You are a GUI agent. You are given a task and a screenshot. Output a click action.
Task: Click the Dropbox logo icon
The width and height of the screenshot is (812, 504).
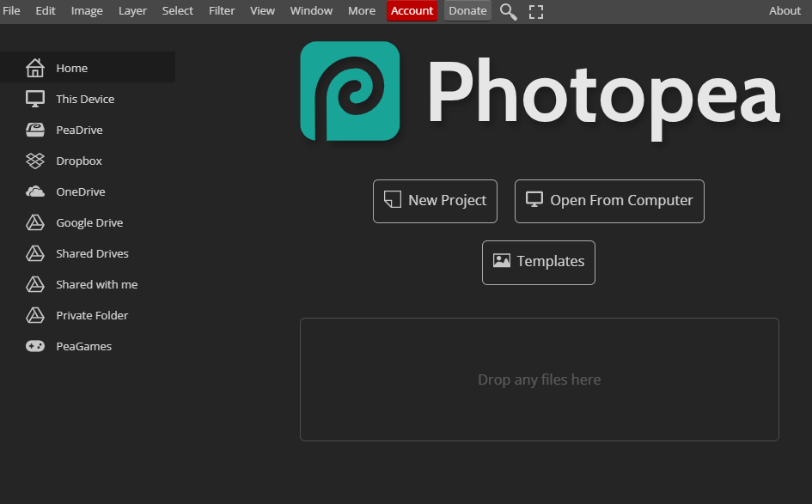point(35,161)
